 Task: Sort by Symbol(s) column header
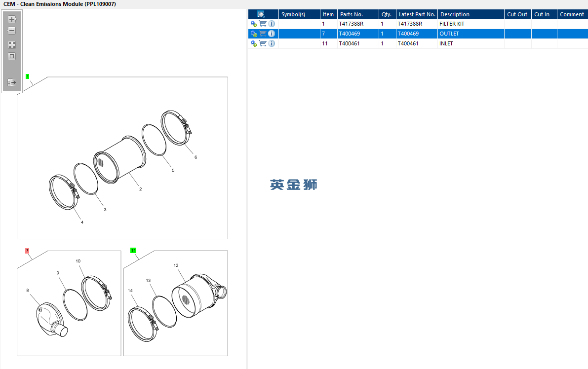tap(299, 14)
